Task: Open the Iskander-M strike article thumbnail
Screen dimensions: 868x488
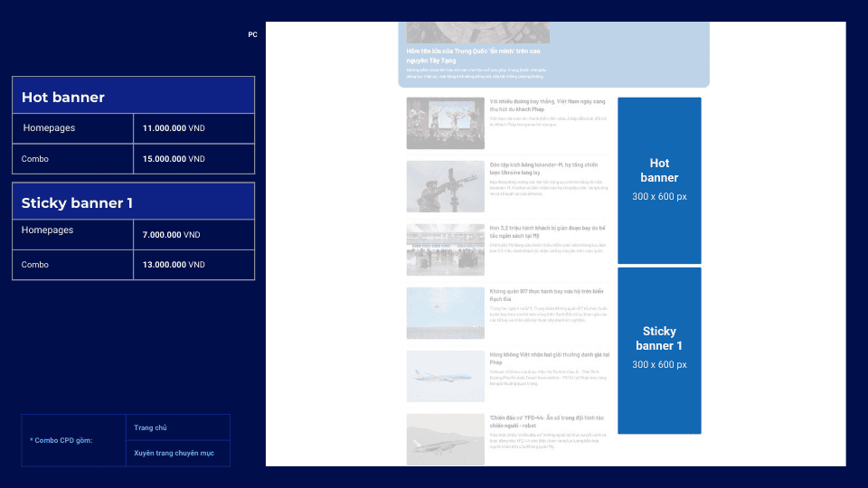Action: pyautogui.click(x=445, y=186)
